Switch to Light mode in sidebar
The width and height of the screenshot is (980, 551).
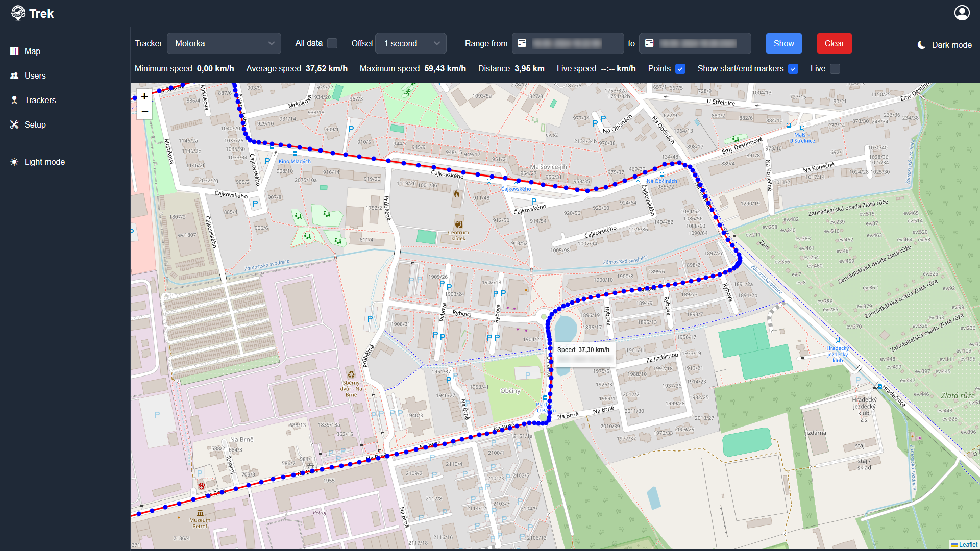click(65, 162)
